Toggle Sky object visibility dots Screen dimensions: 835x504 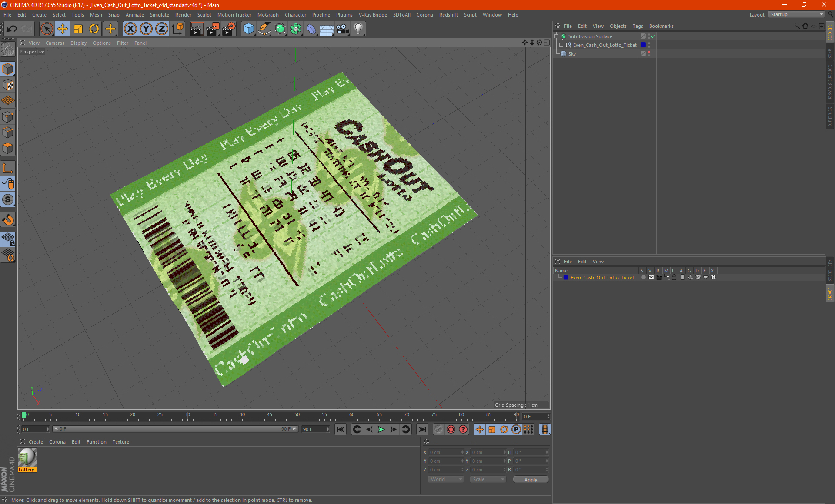[649, 53]
